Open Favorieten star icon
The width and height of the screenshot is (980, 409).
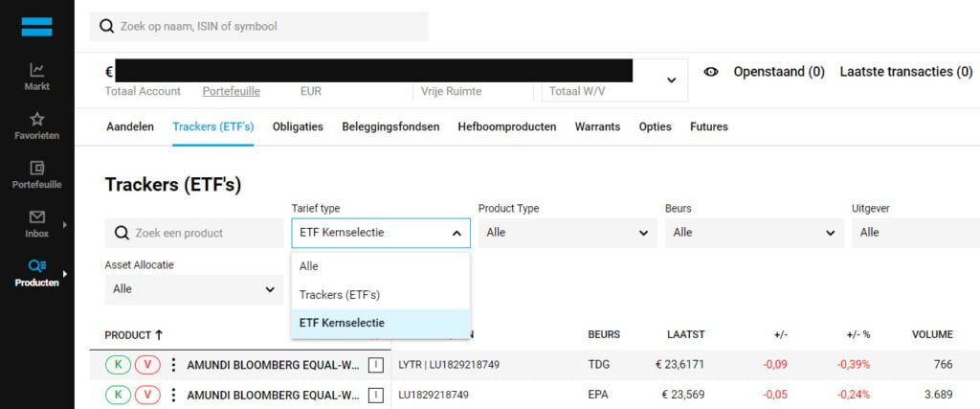[36, 120]
